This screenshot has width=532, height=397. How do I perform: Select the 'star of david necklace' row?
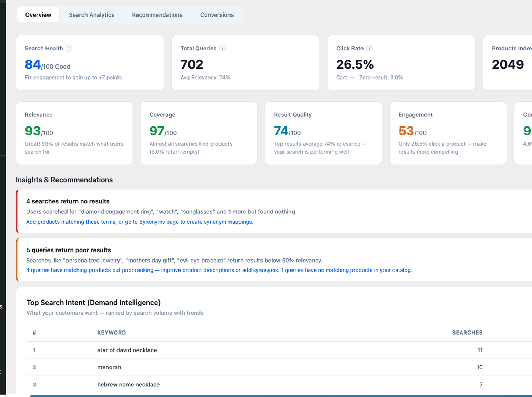[127, 350]
